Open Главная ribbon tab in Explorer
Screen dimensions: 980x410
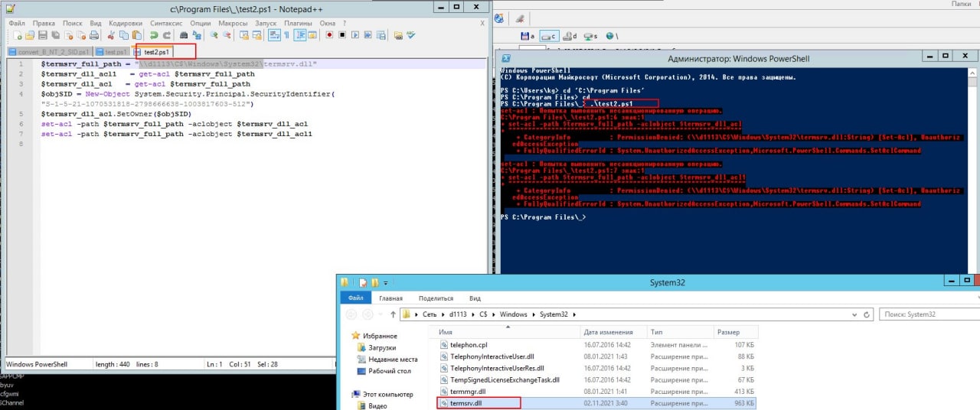tap(390, 298)
